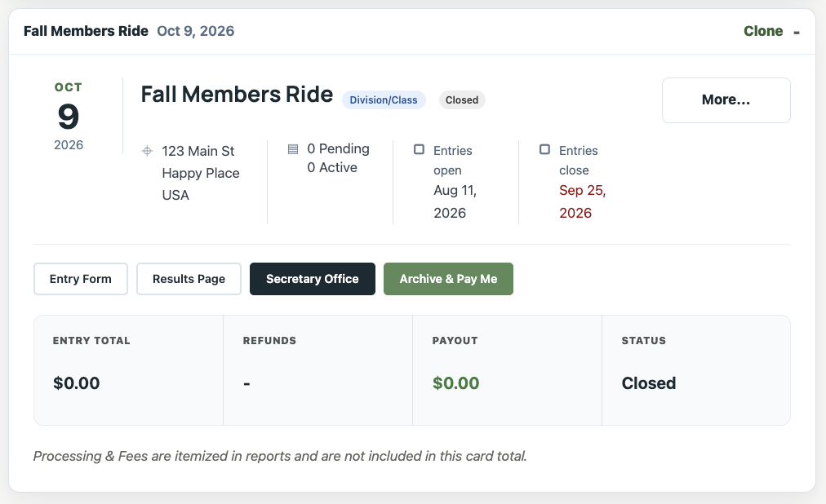The width and height of the screenshot is (826, 504).
Task: Click the Clone link
Action: (763, 31)
